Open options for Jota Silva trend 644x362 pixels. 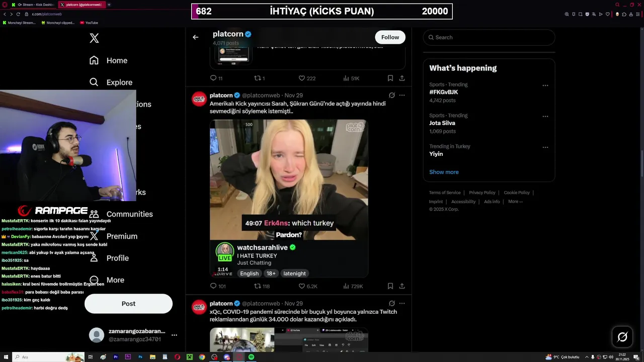pos(545,116)
